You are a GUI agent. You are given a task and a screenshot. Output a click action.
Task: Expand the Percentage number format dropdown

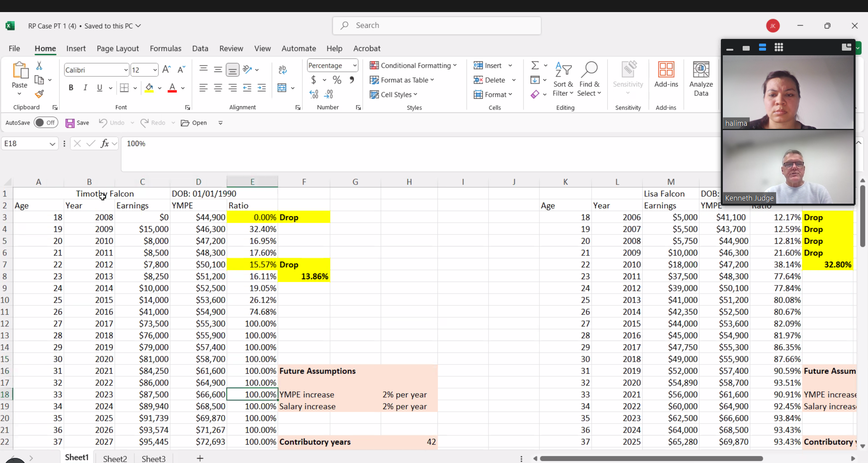[355, 65]
